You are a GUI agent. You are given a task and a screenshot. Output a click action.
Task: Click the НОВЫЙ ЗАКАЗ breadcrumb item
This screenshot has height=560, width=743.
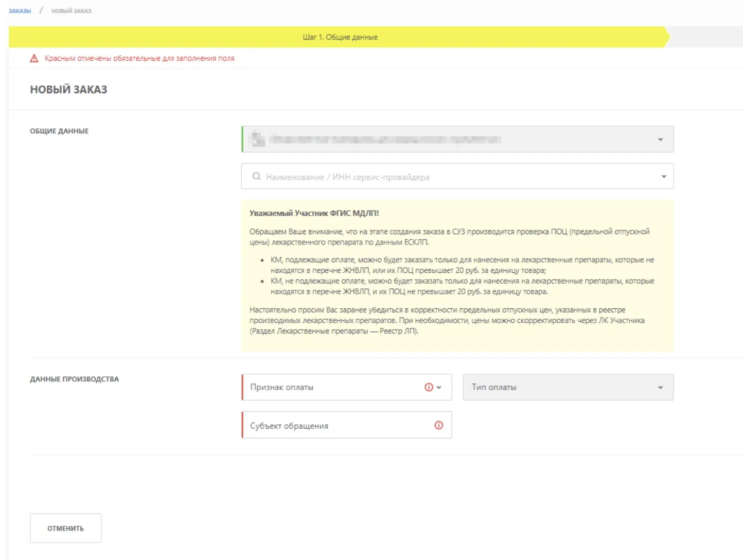point(71,11)
